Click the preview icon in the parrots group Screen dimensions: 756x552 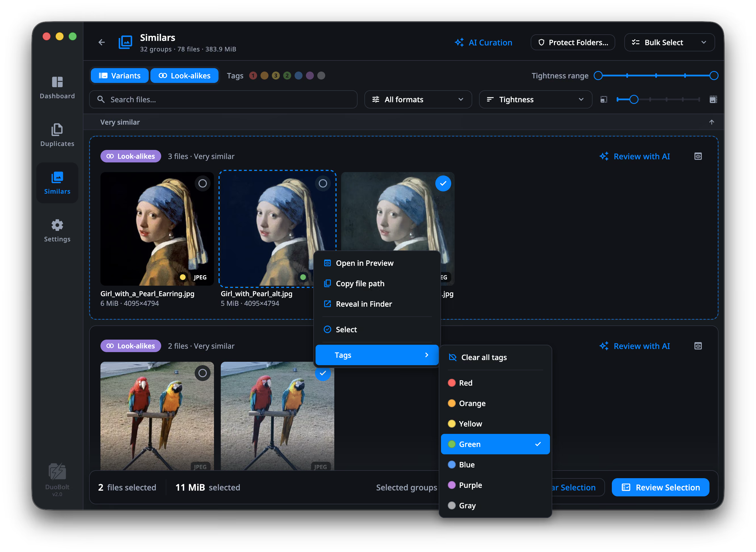[698, 346]
